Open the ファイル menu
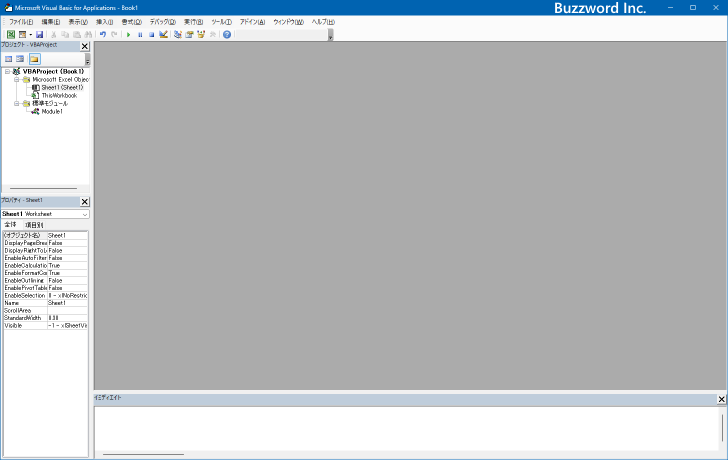The height and width of the screenshot is (460, 728). 21,22
